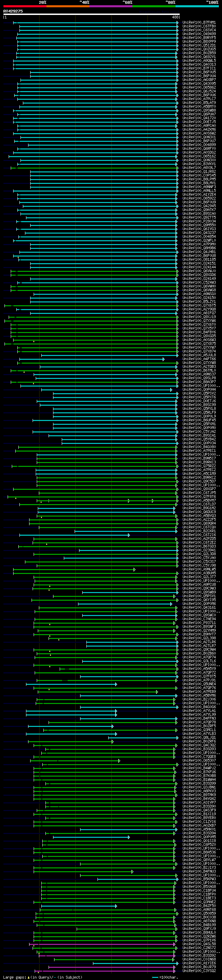Click the green alignment bar for UniRef100_A9X9L7
Viewport: 222px width, 980px height.
[94, 168]
